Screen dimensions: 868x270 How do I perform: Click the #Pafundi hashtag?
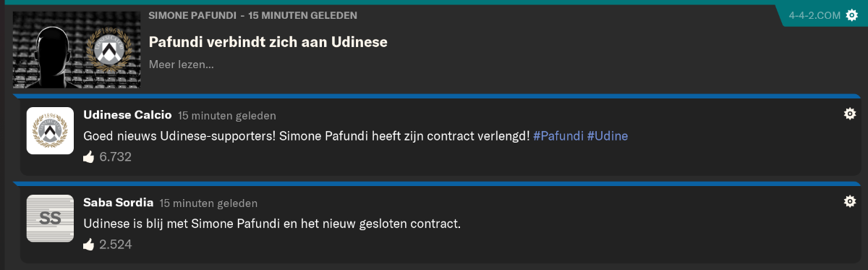pos(558,135)
